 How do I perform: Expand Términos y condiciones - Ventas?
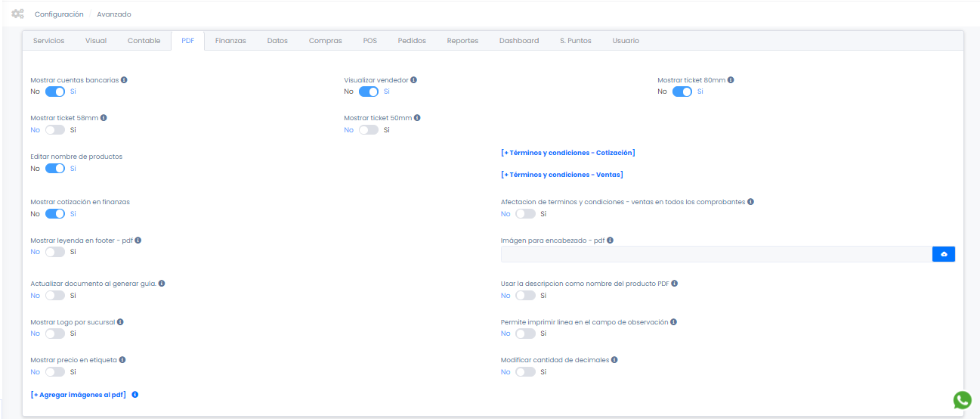561,175
